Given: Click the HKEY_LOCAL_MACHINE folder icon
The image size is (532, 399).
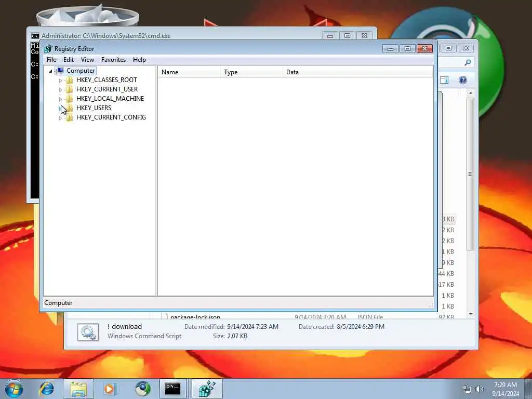Looking at the screenshot, I should (69, 99).
